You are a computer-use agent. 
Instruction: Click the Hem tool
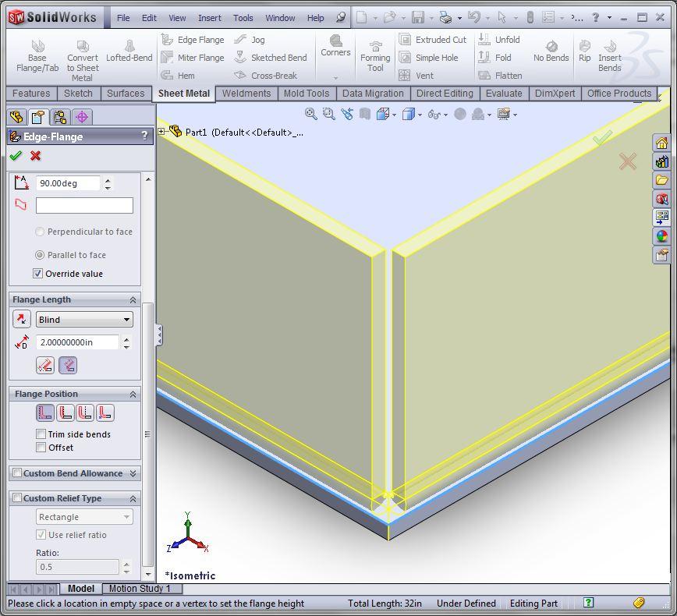pyautogui.click(x=178, y=75)
